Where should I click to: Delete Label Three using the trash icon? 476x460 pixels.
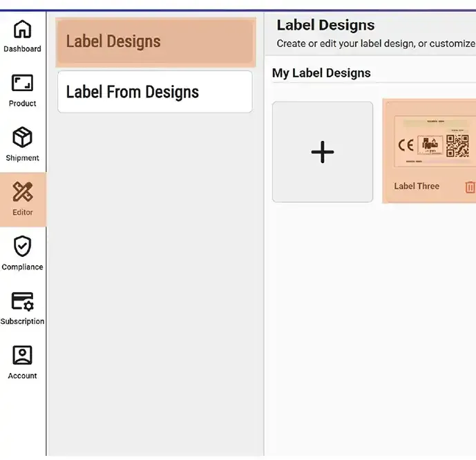click(470, 187)
